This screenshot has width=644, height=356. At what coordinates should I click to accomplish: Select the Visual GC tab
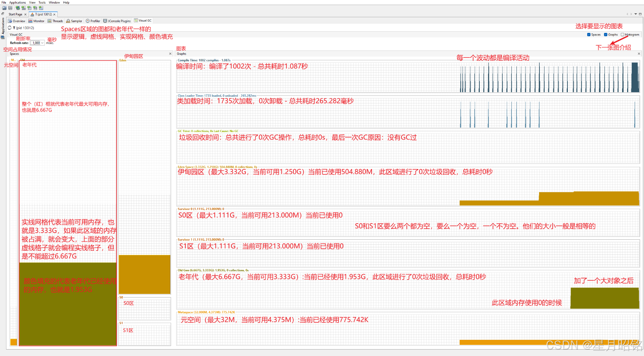coord(143,20)
